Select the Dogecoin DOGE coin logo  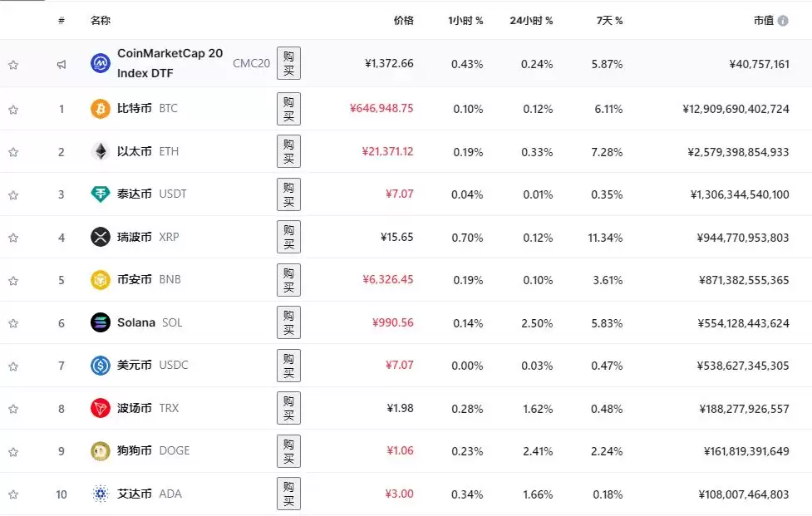pyautogui.click(x=100, y=451)
